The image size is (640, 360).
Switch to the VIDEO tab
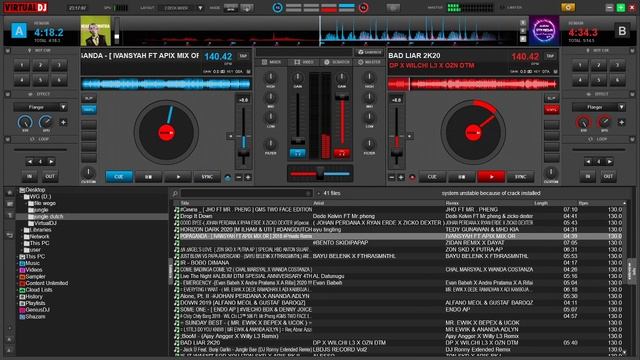pos(304,62)
